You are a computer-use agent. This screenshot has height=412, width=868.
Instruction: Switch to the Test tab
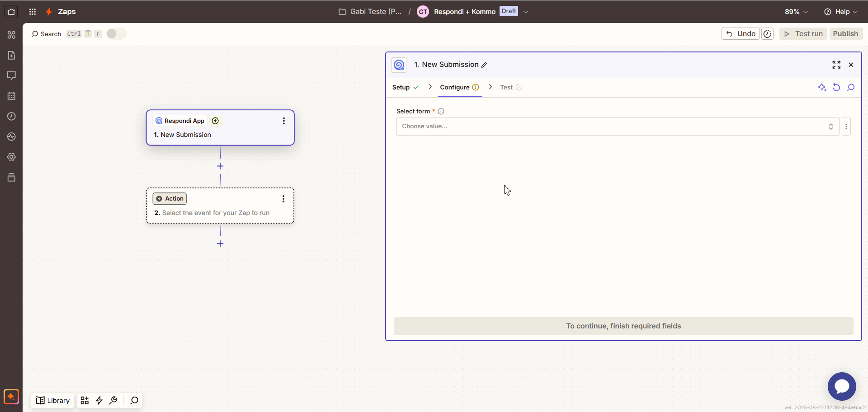(x=511, y=88)
